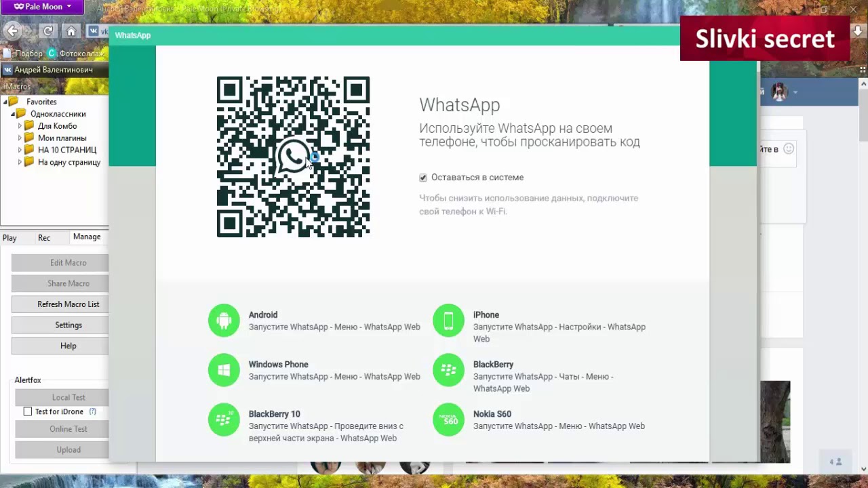Viewport: 868px width, 488px height.
Task: Click the Android heading text
Action: (x=263, y=315)
